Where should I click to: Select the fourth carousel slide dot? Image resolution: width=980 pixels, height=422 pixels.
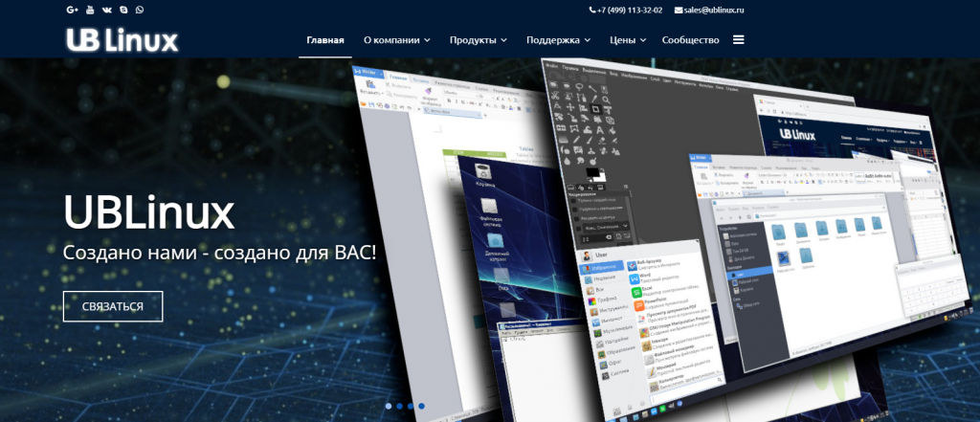point(421,406)
